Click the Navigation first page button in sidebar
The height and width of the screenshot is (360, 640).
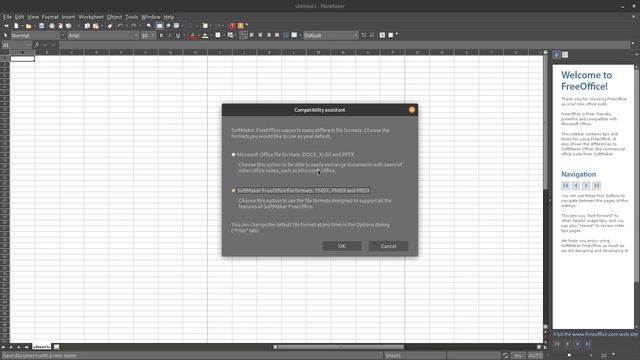click(565, 186)
